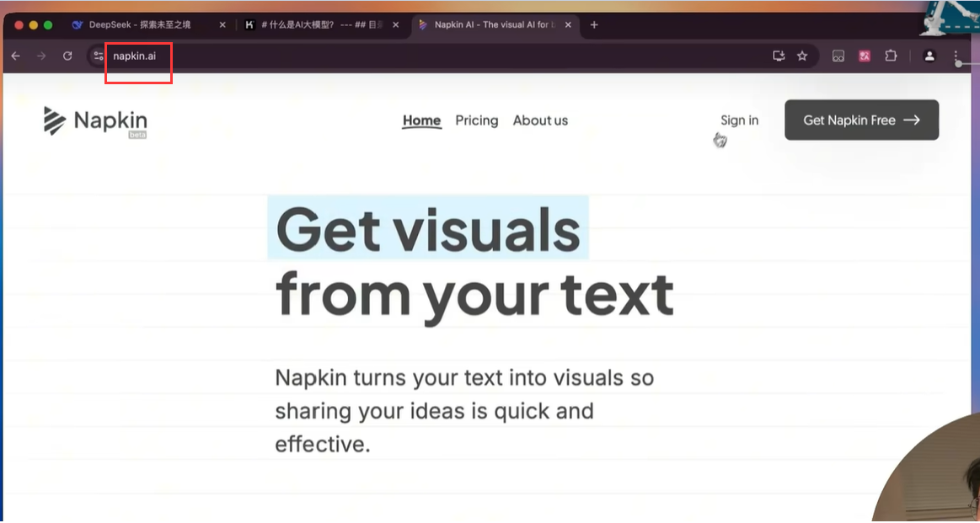Screen dimensions: 980x523
Task: Close the 什么是AI大模型 tab
Action: click(x=396, y=25)
